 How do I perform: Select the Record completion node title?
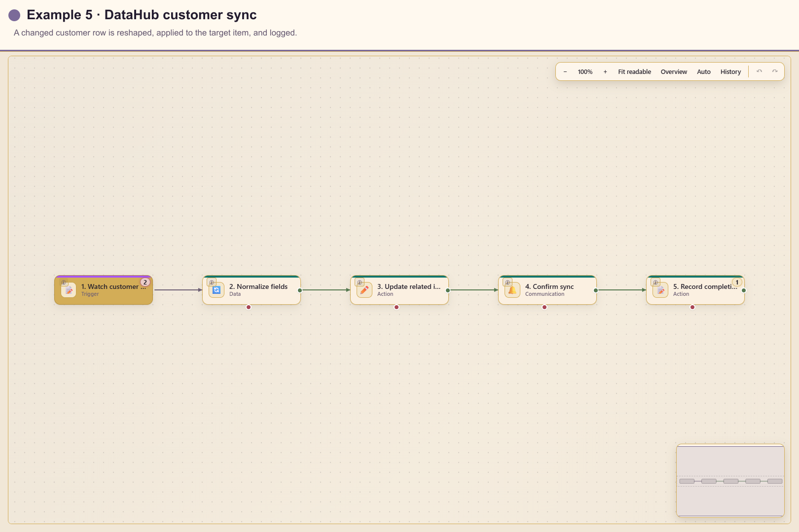[705, 286]
